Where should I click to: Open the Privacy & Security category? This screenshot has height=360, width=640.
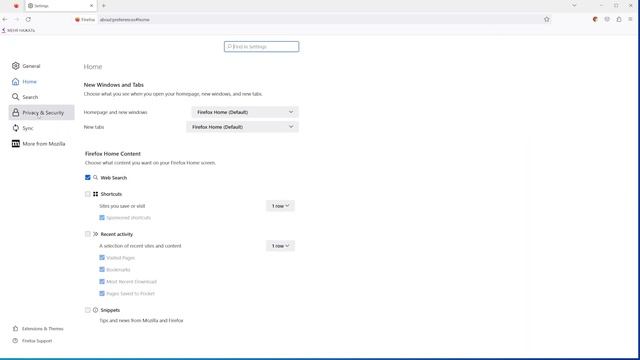41,112
